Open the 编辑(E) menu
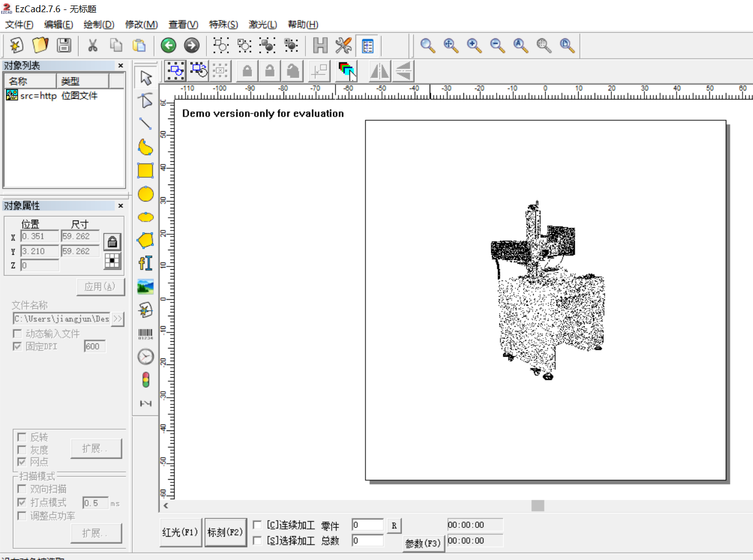The height and width of the screenshot is (560, 753). 59,24
